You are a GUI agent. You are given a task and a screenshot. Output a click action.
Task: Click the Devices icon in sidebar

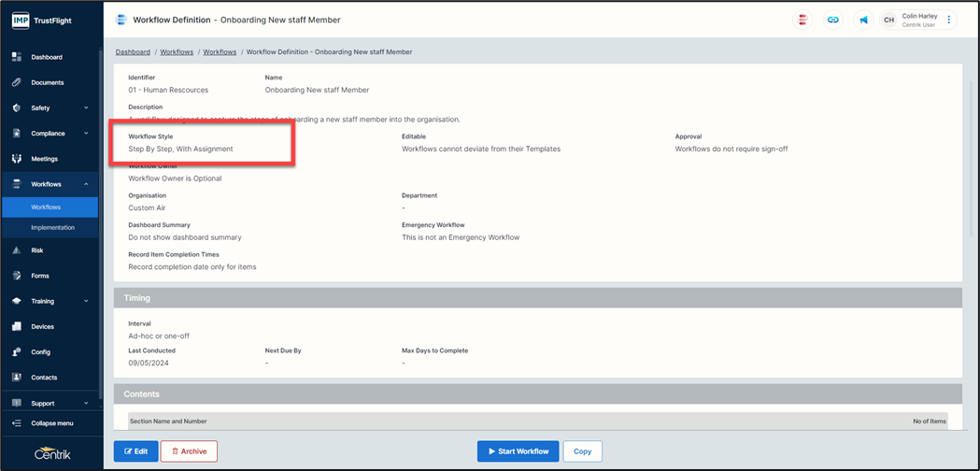pyautogui.click(x=17, y=327)
